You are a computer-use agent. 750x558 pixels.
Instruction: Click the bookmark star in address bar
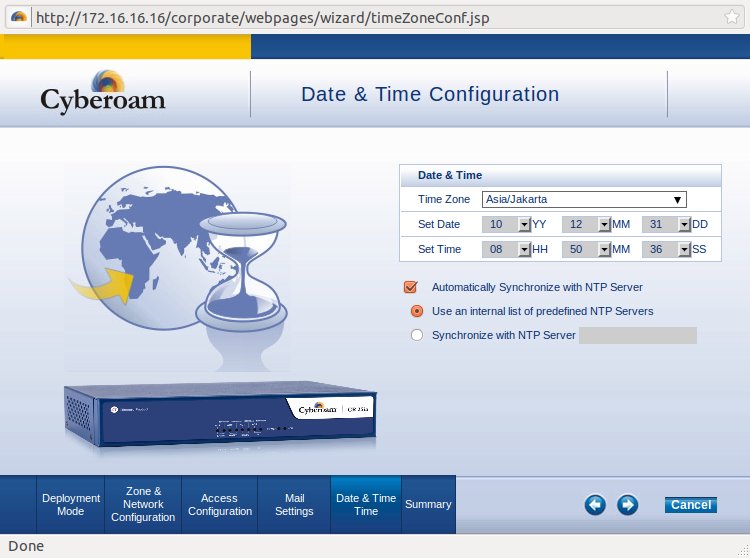732,18
